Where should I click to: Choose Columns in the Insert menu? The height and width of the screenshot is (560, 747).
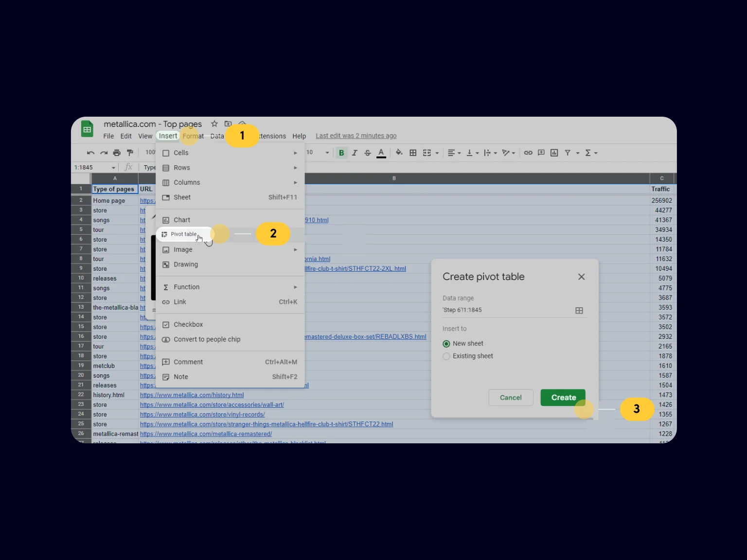click(x=230, y=182)
